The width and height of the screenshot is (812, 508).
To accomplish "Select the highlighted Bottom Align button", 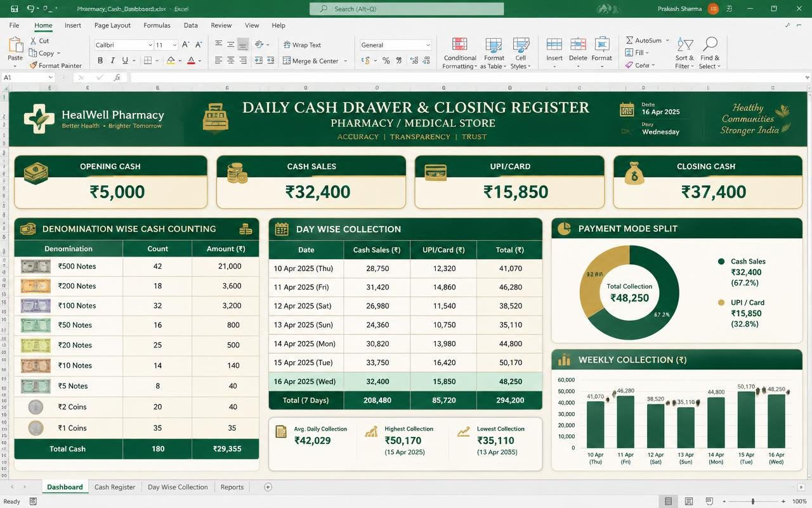I will 242,44.
